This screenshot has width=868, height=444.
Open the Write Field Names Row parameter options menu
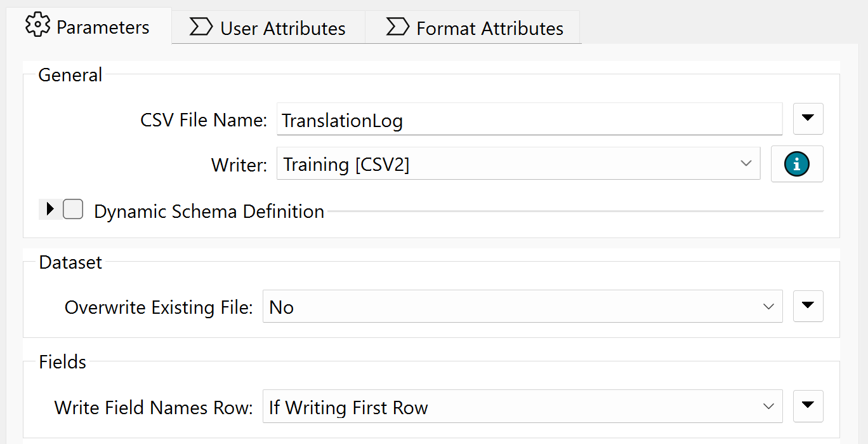point(808,406)
